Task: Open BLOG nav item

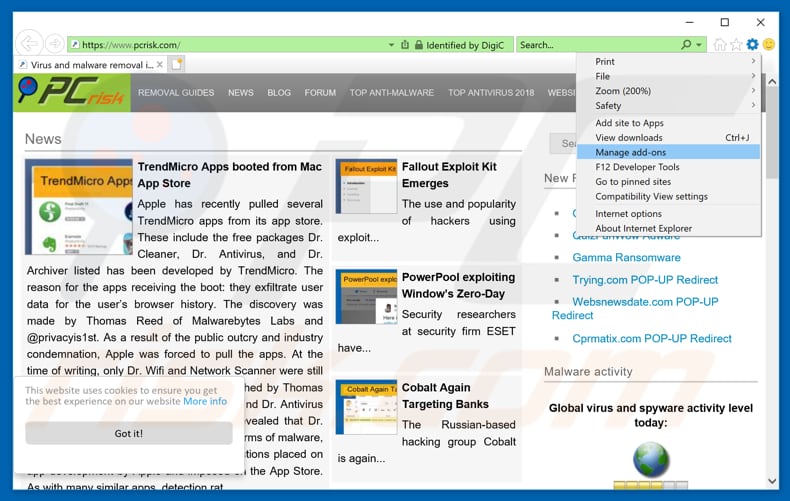Action: pyautogui.click(x=279, y=93)
